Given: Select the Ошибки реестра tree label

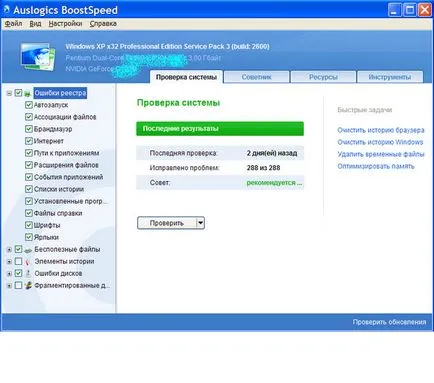Looking at the screenshot, I should coord(60,93).
